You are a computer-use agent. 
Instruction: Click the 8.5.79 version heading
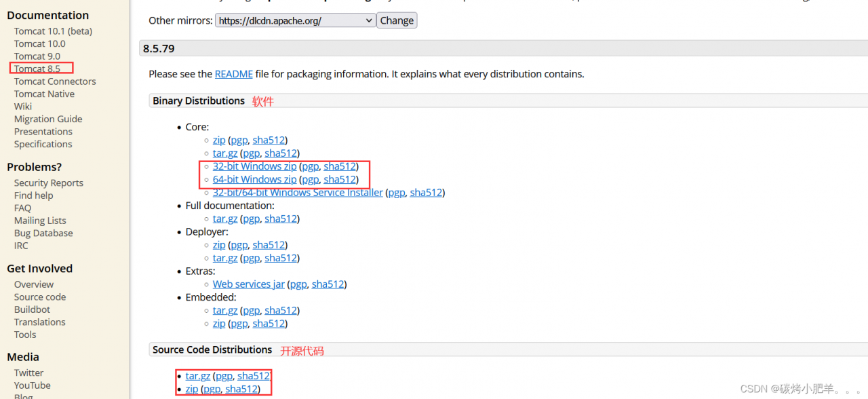(159, 49)
